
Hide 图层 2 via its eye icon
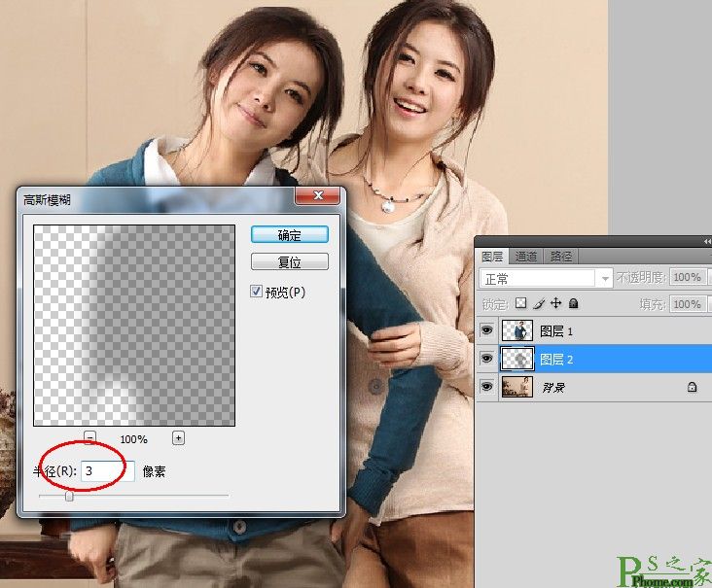(486, 359)
